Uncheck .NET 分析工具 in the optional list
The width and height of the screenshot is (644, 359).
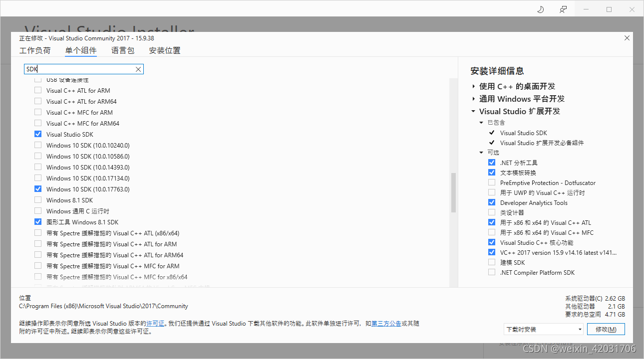point(491,162)
